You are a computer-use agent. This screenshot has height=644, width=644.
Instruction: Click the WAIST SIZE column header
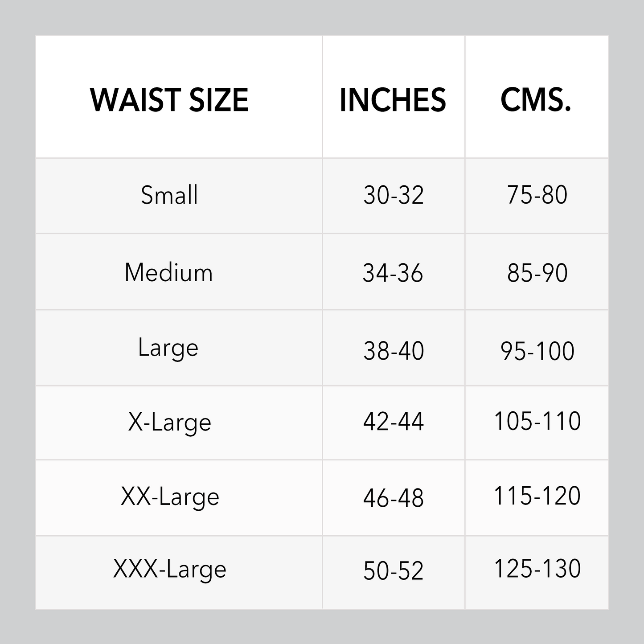(169, 99)
